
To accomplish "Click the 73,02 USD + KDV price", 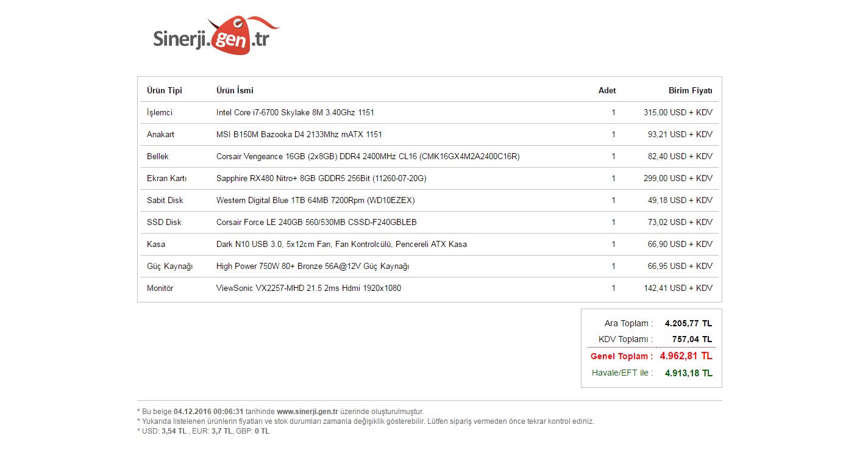I will pos(680,223).
